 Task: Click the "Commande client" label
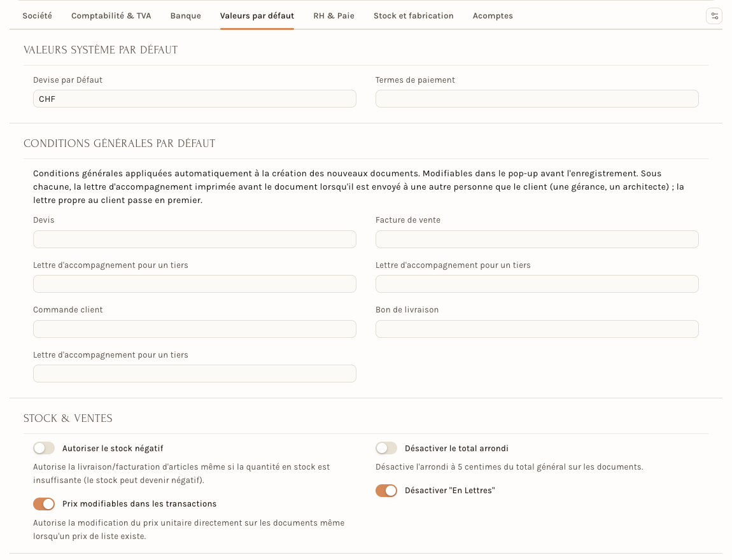coord(67,310)
